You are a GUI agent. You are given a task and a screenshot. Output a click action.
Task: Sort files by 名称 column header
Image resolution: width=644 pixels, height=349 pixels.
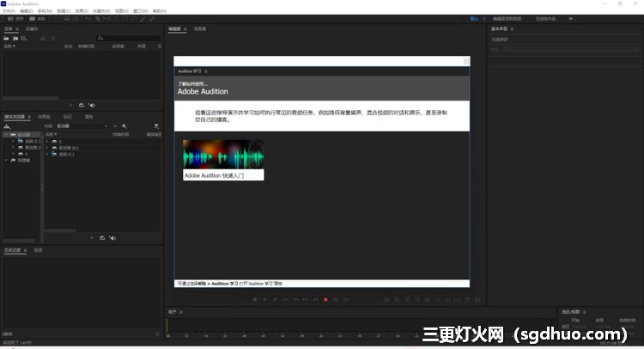pyautogui.click(x=9, y=46)
